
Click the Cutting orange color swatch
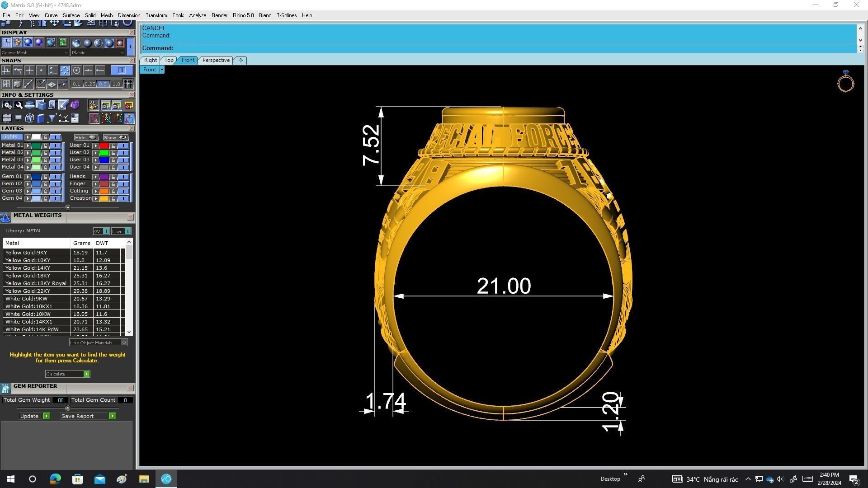(104, 191)
